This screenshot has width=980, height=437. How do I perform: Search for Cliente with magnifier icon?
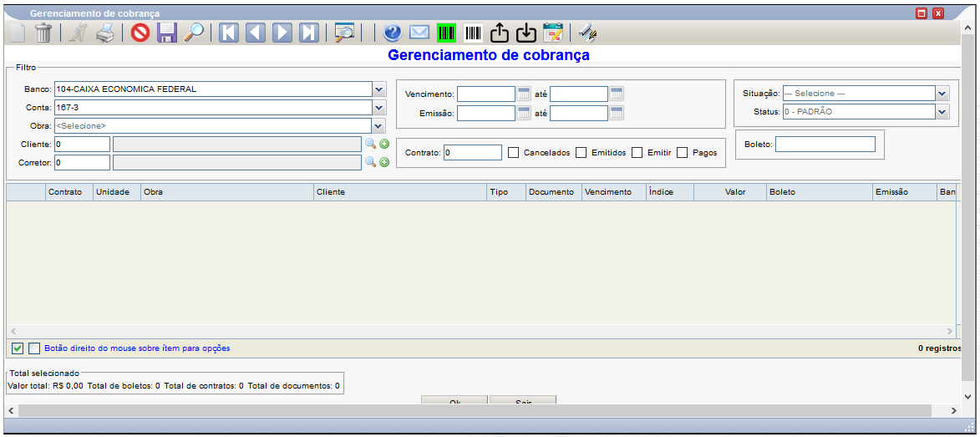pos(371,144)
